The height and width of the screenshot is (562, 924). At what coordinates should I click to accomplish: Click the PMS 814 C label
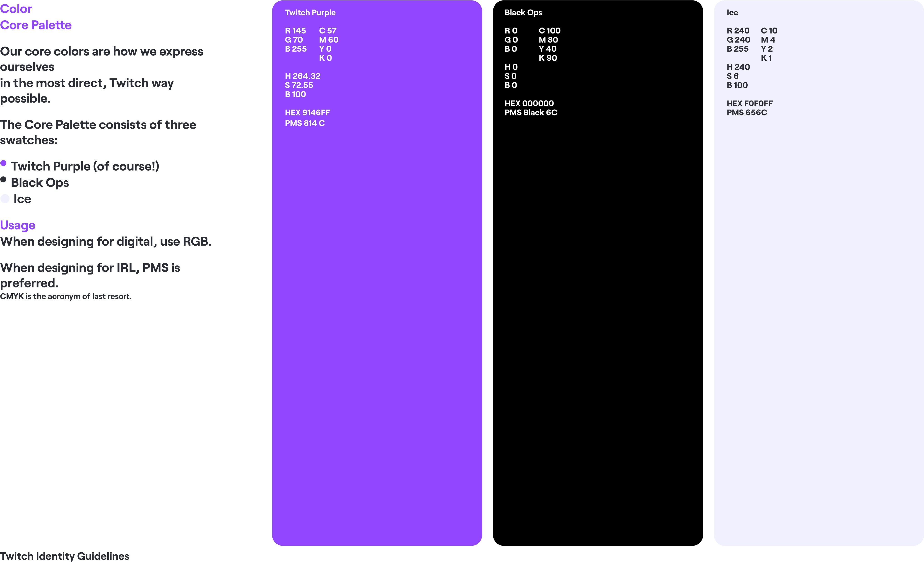[x=305, y=123]
